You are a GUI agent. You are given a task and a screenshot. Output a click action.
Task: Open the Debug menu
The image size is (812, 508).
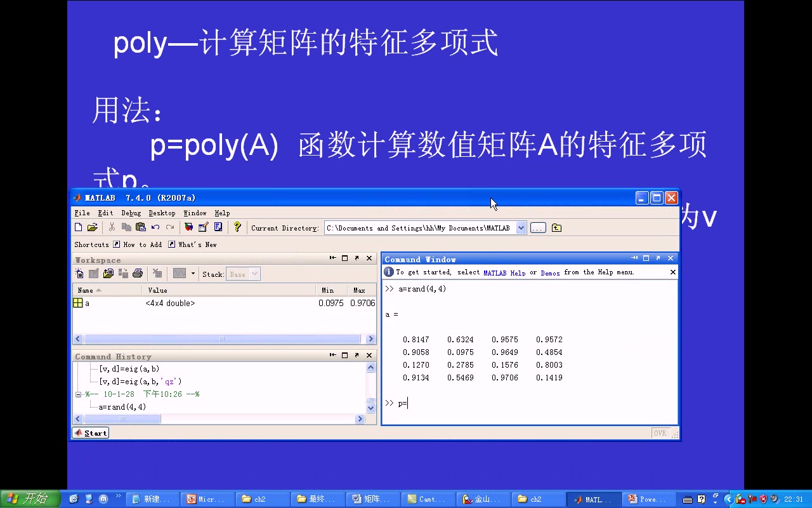point(131,213)
